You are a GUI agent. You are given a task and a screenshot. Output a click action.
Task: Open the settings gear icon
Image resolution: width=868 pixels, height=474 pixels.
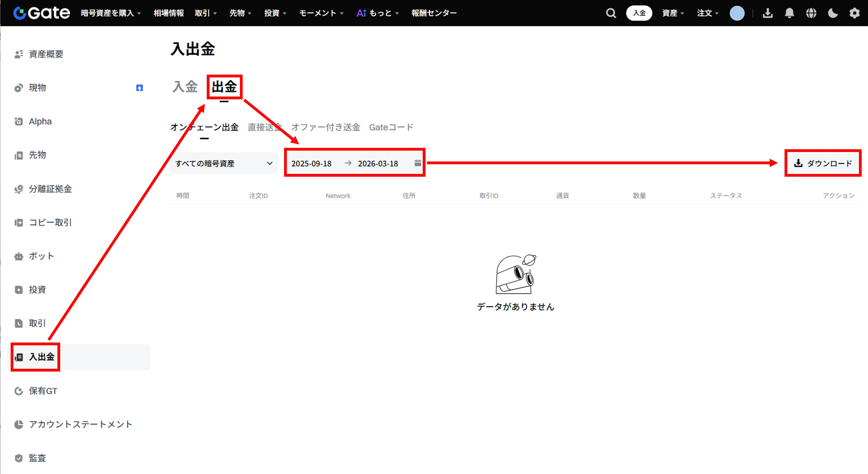pyautogui.click(x=855, y=13)
